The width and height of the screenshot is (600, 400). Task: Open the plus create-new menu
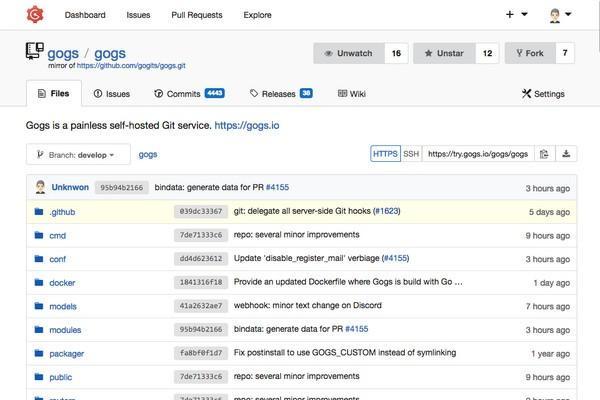pyautogui.click(x=517, y=15)
